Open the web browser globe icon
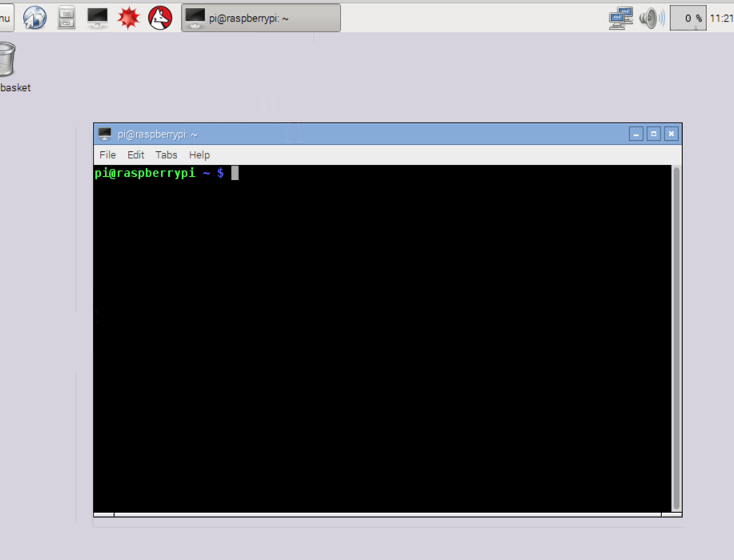 tap(35, 18)
